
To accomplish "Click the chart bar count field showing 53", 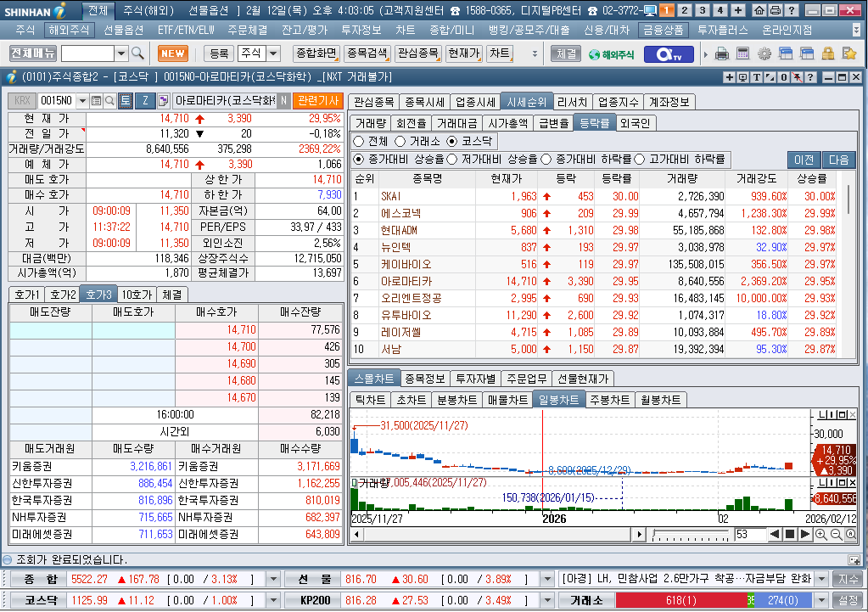I will pos(749,535).
